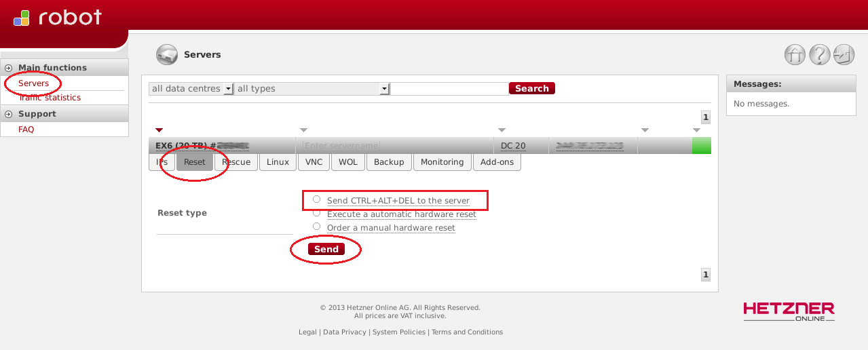868x350 pixels.
Task: Click the Hetzner Online logo
Action: pyautogui.click(x=789, y=312)
